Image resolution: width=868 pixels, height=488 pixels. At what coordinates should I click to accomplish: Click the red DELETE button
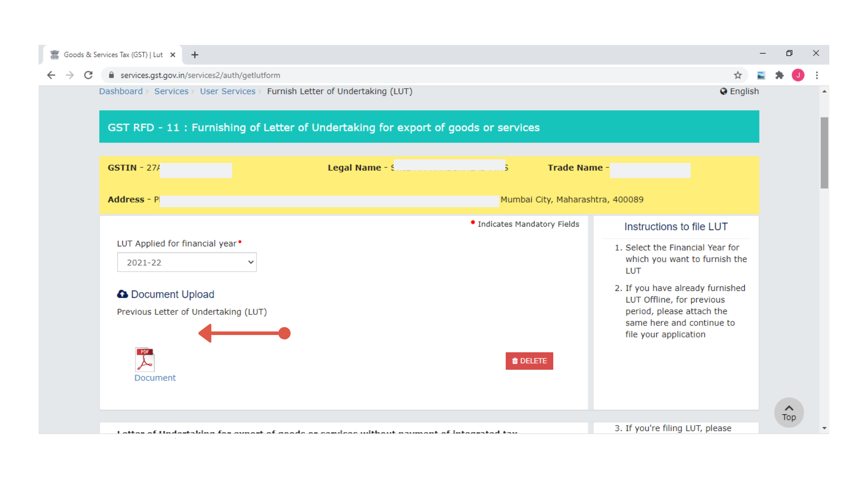pyautogui.click(x=529, y=361)
